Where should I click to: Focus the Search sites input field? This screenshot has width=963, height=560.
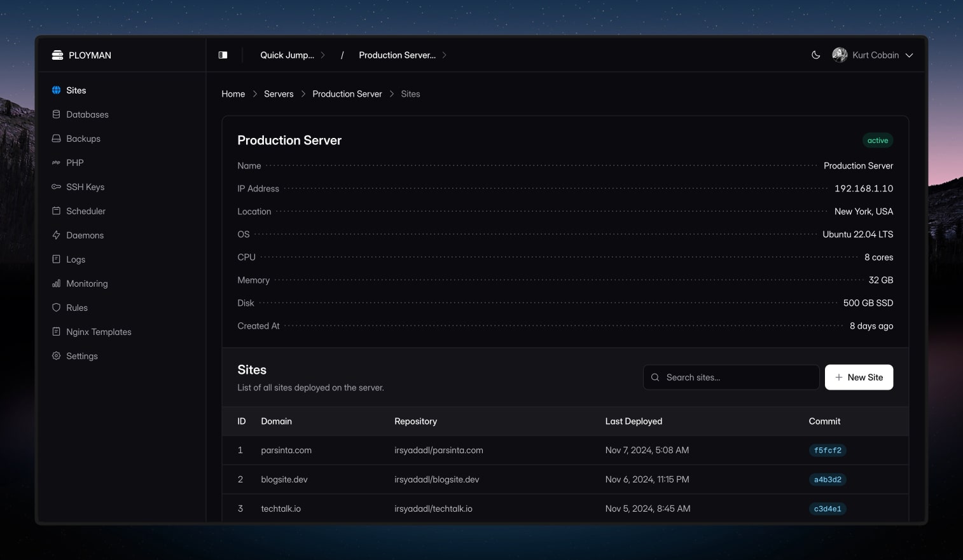click(x=731, y=378)
